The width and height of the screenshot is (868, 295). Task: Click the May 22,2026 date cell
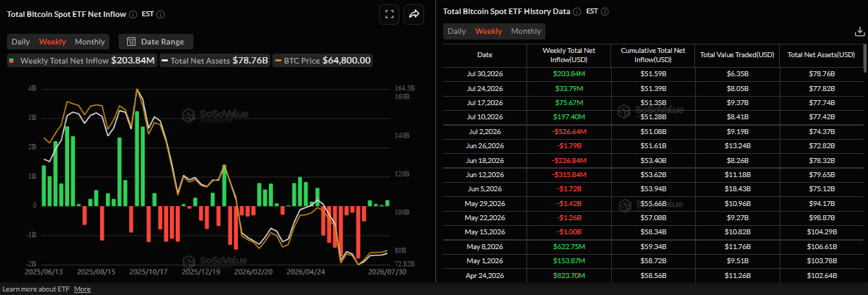485,217
